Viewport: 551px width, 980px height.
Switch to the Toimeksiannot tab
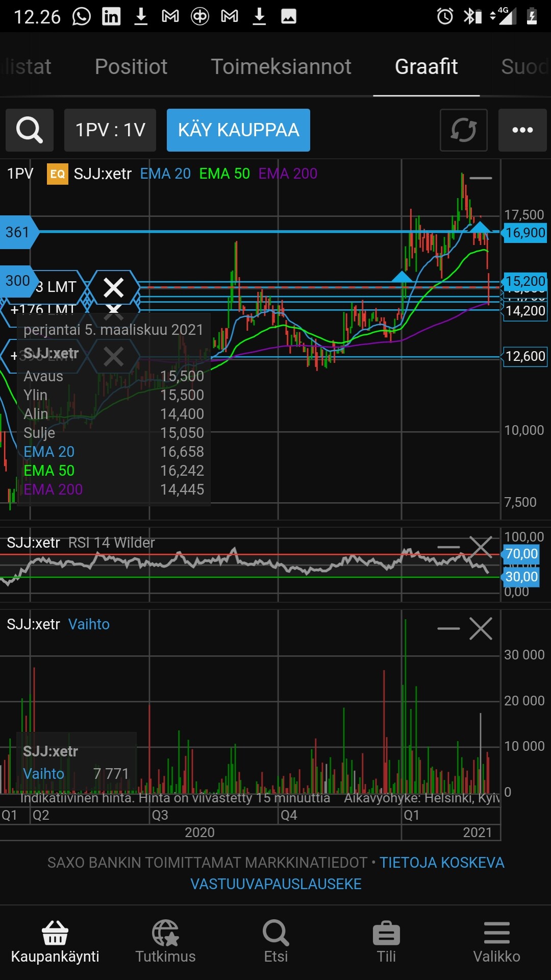(x=281, y=66)
